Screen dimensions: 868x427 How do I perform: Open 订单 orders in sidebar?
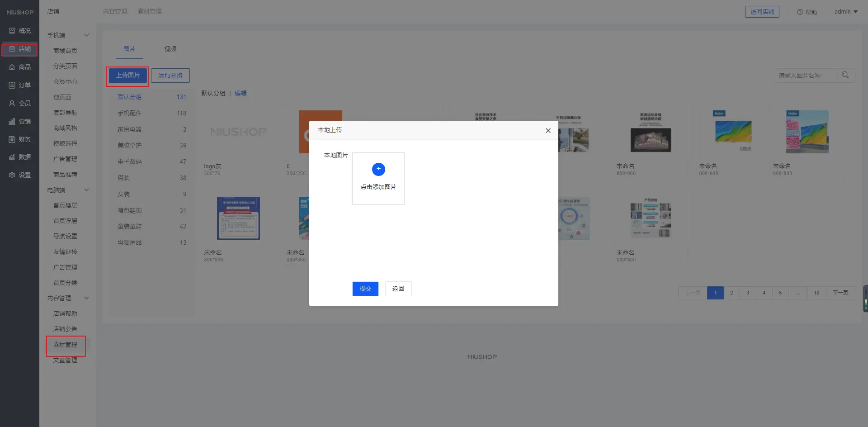[x=20, y=85]
